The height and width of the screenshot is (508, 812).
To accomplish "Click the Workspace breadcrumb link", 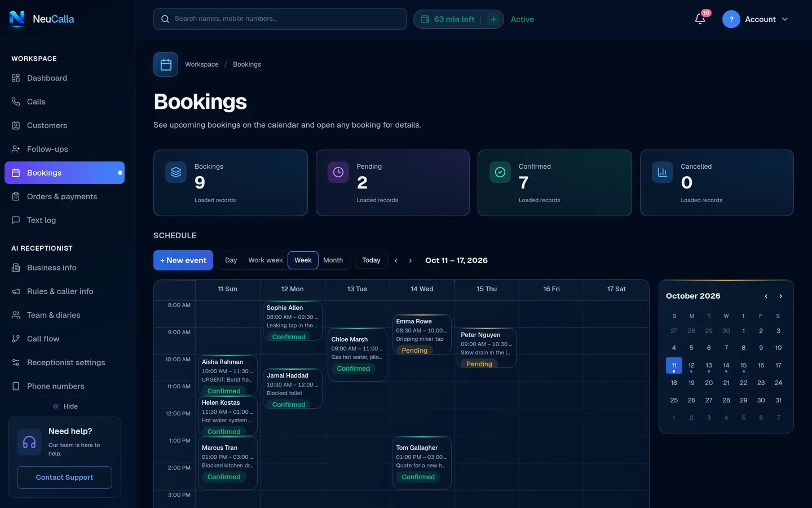I will [202, 64].
